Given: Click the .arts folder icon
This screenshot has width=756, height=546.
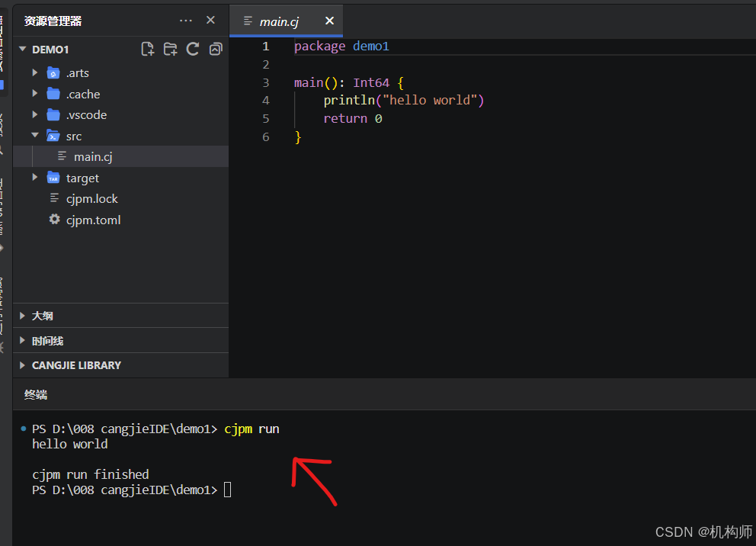Looking at the screenshot, I should pyautogui.click(x=53, y=73).
